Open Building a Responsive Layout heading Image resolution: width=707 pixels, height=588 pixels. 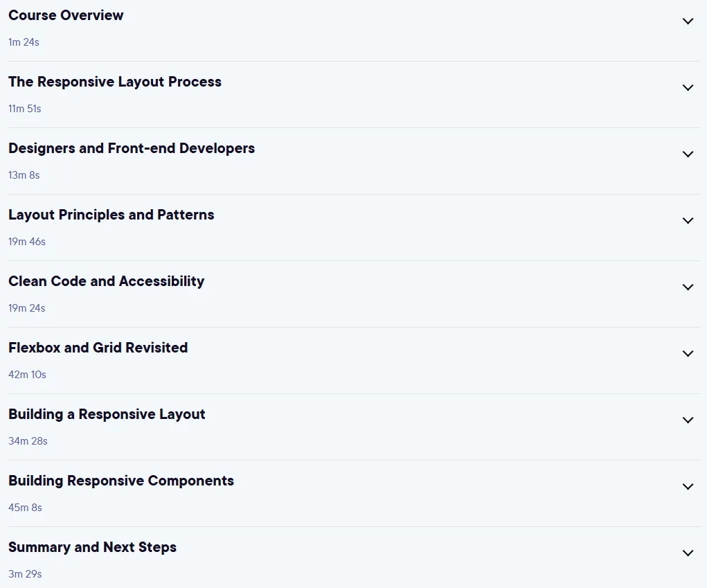click(107, 414)
